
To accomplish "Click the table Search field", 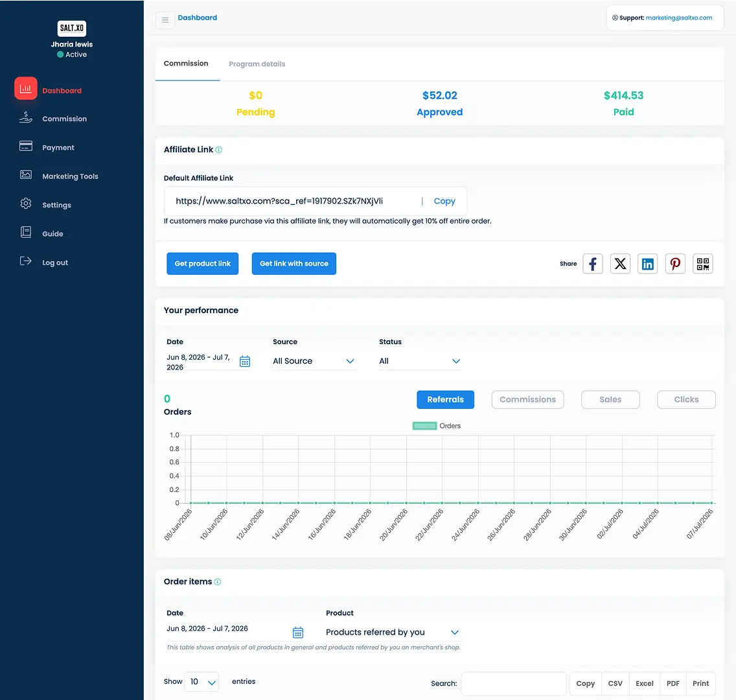I will [x=514, y=684].
